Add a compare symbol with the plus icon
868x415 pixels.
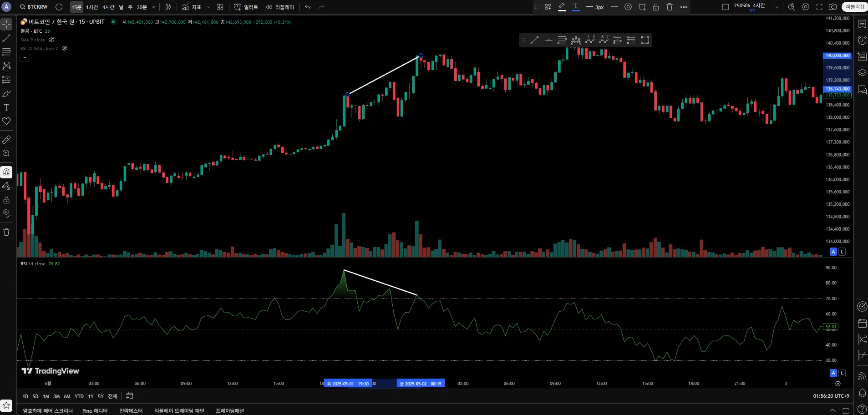coord(59,7)
